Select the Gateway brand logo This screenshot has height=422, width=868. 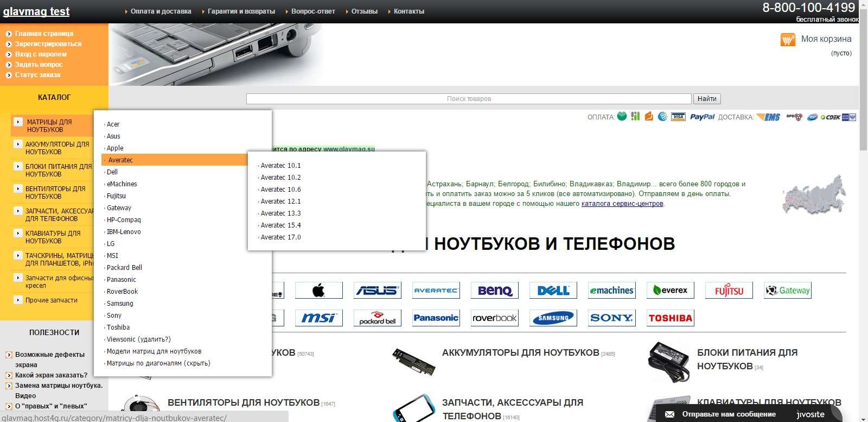(x=788, y=291)
